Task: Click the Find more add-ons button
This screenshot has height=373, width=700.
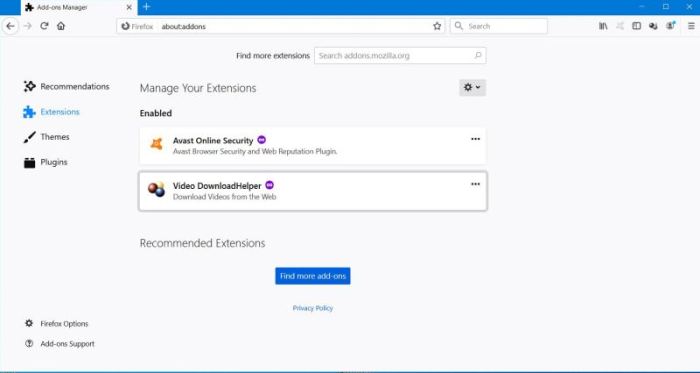Action: pyautogui.click(x=312, y=276)
